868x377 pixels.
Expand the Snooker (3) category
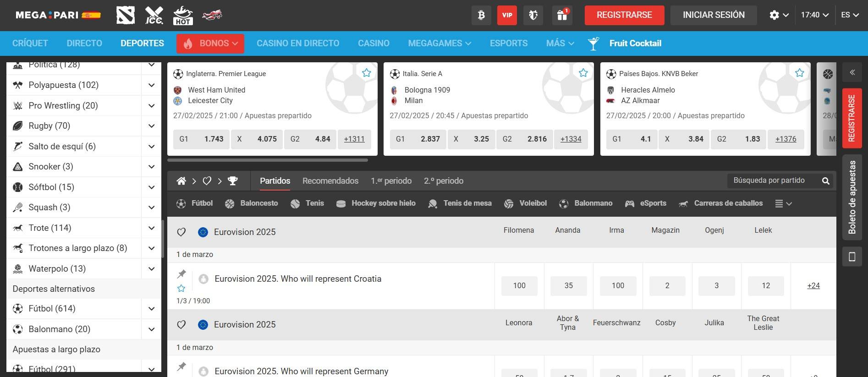point(151,167)
